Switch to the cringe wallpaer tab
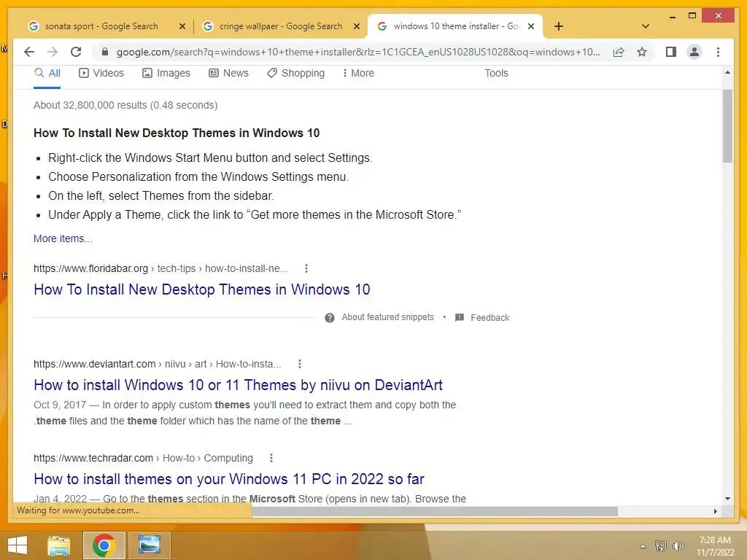Viewport: 747px width, 560px height. [280, 26]
